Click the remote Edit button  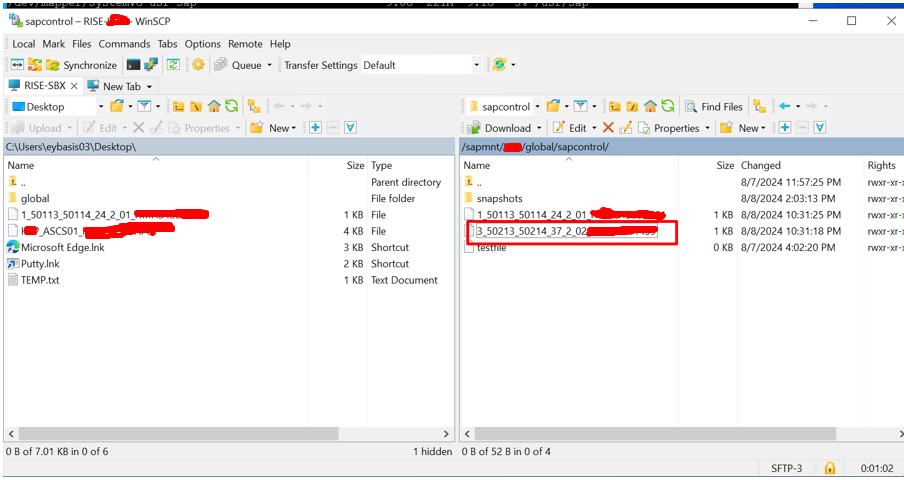click(570, 128)
